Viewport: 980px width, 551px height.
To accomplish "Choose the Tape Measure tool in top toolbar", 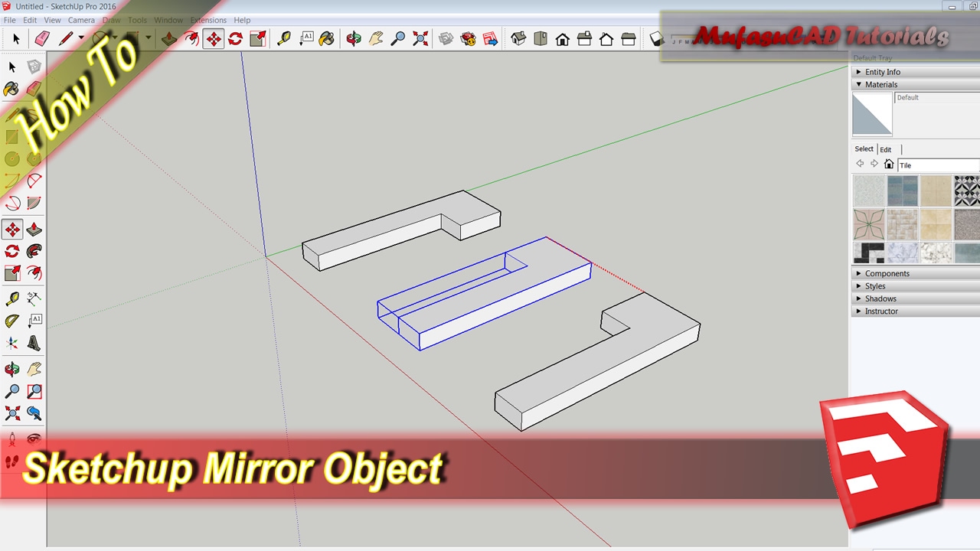I will [284, 38].
